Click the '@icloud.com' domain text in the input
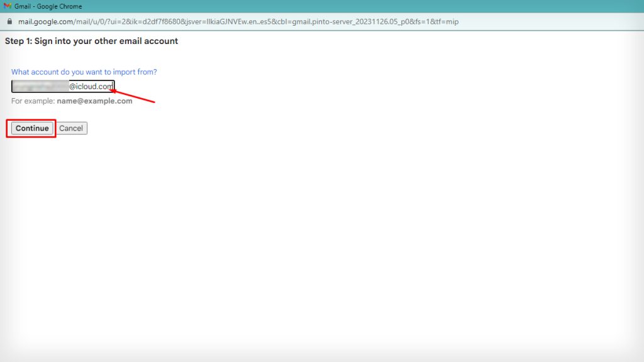 91,85
